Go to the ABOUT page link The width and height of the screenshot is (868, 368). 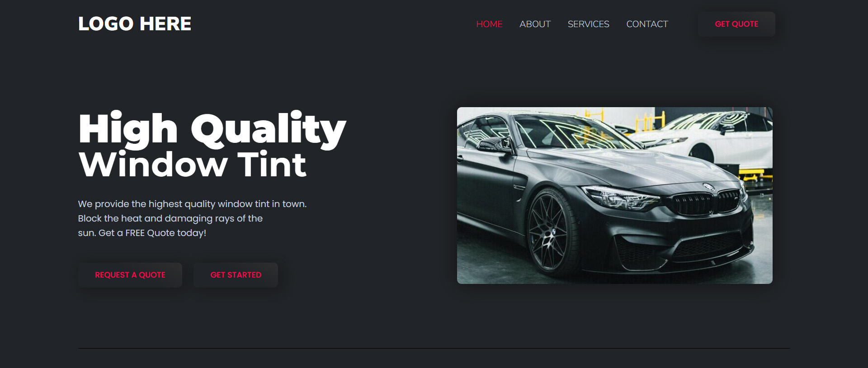coord(535,24)
